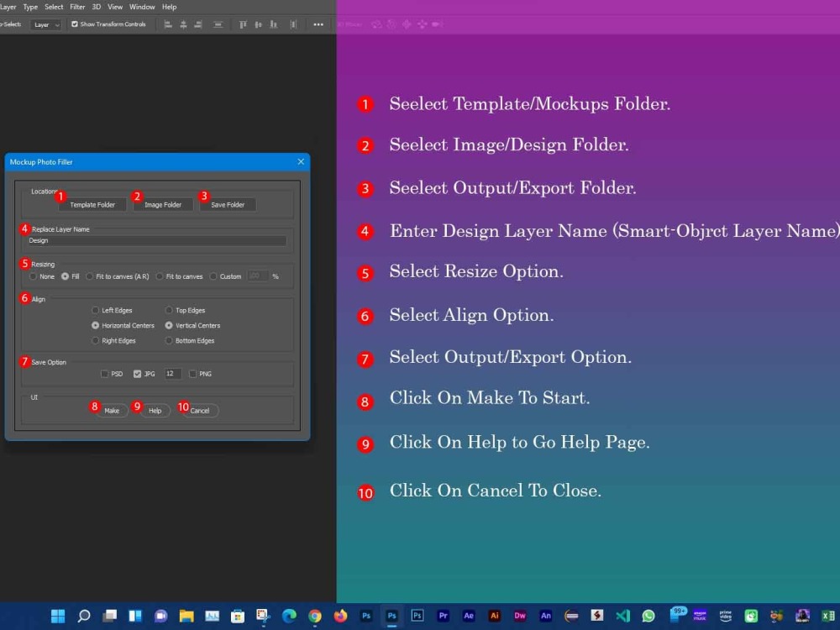
Task: Open the View menu
Action: [115, 7]
